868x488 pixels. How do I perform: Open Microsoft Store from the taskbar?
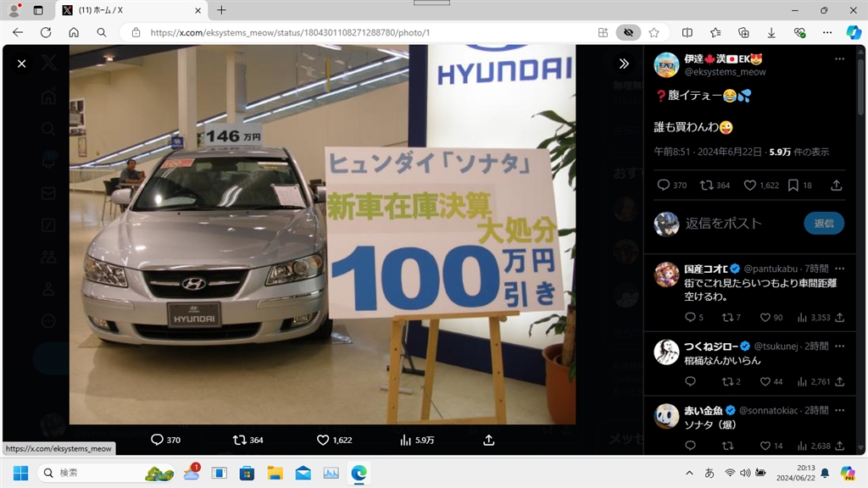point(247,473)
